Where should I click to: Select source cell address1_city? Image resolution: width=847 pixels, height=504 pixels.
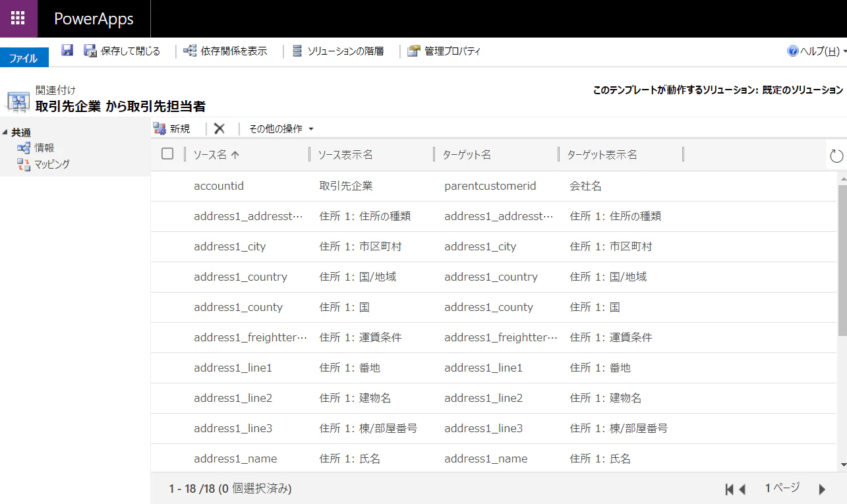(230, 246)
